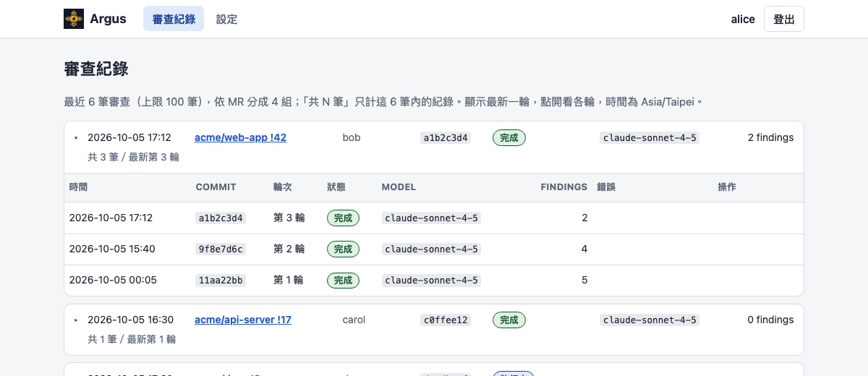Click 完成 badge in 第 2 輪 row
Viewport: 868px width, 376px height.
tap(344, 249)
